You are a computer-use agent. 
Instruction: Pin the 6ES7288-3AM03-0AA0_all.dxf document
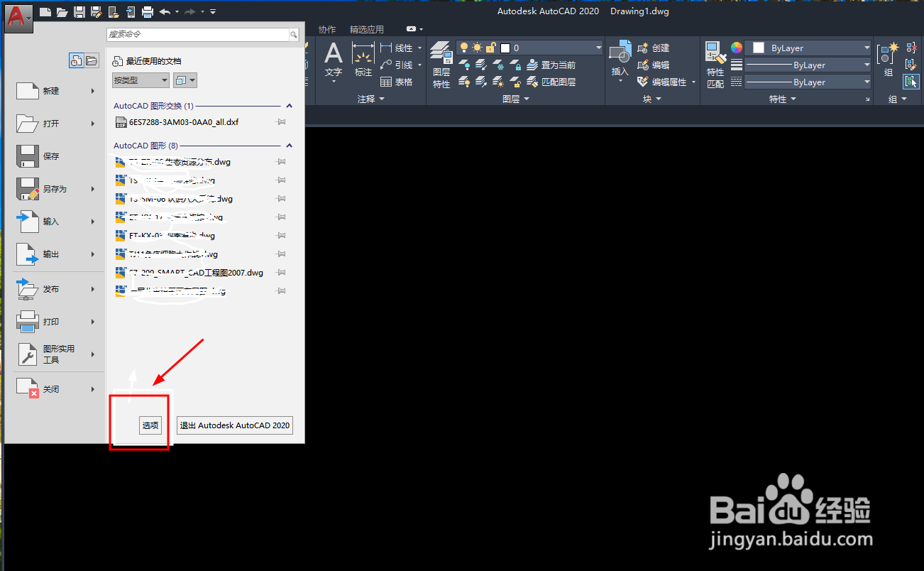(x=281, y=122)
